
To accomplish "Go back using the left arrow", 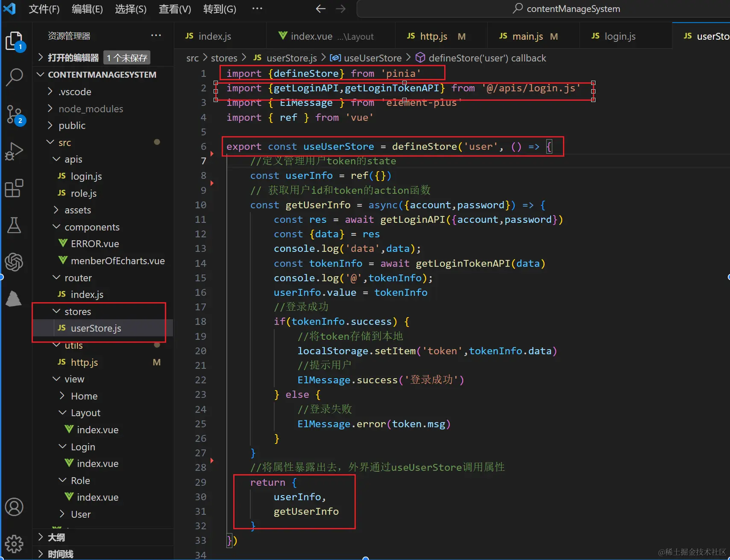I will [x=320, y=9].
